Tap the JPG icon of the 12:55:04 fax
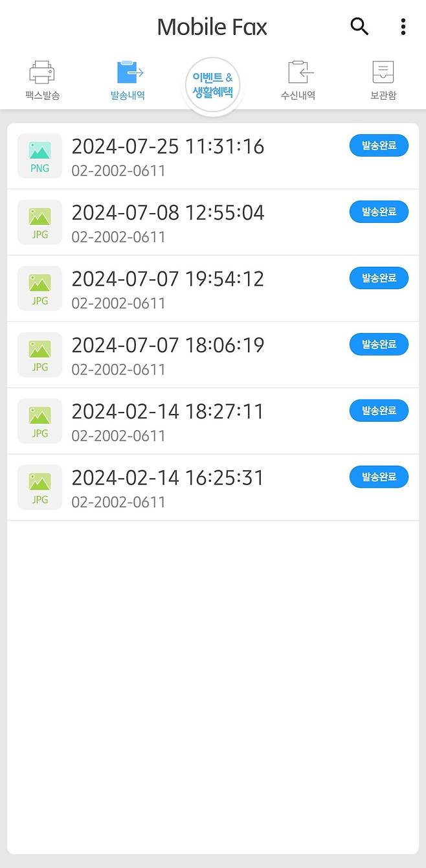 (x=39, y=222)
